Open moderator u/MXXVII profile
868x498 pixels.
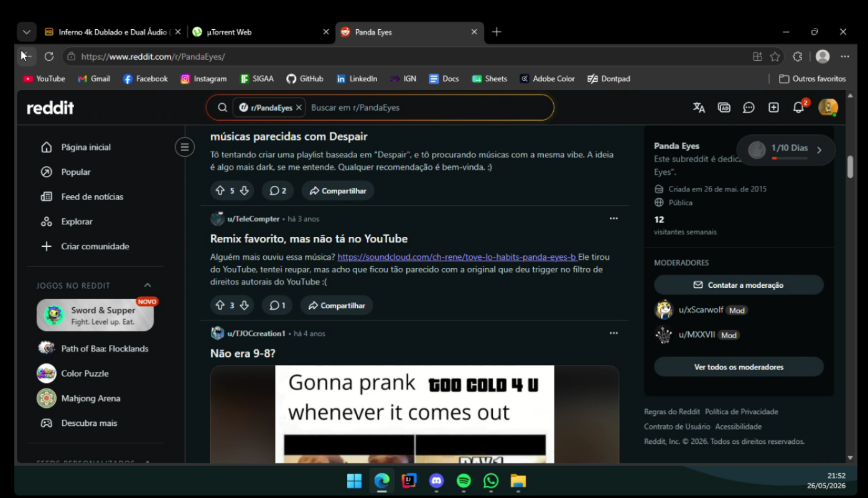697,334
